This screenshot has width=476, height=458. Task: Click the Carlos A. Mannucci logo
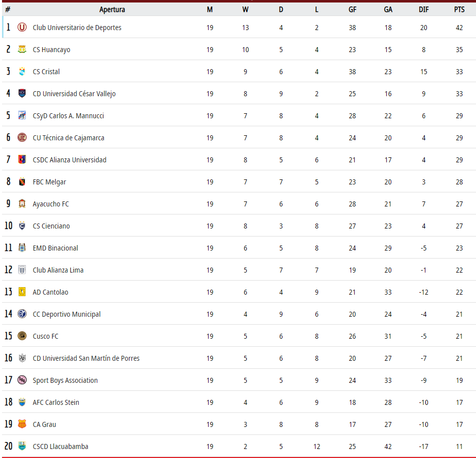[22, 116]
